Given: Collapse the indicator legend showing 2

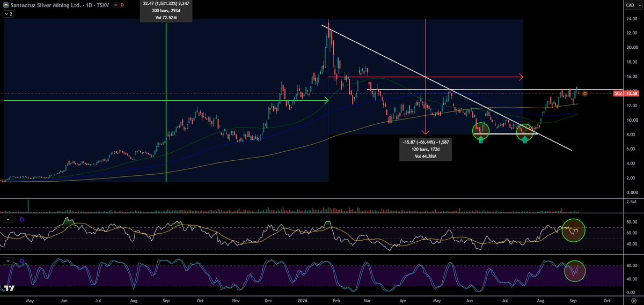Looking at the screenshot, I should [x=8, y=14].
